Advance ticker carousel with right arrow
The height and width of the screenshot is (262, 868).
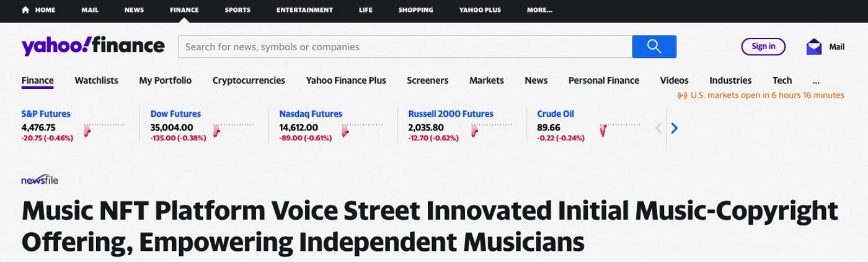(x=675, y=129)
